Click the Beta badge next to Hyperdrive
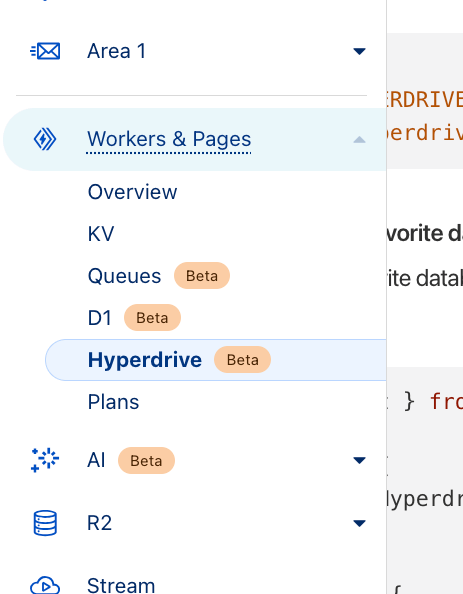 pos(242,360)
